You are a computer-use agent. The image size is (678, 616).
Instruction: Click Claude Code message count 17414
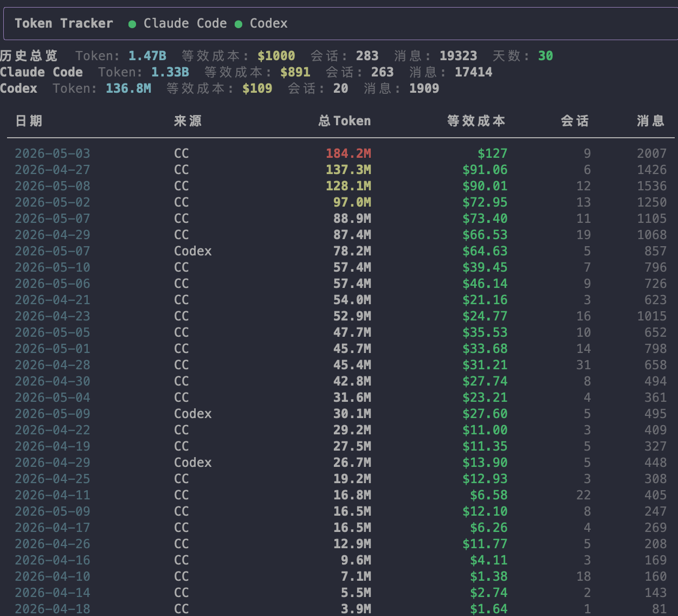[474, 72]
